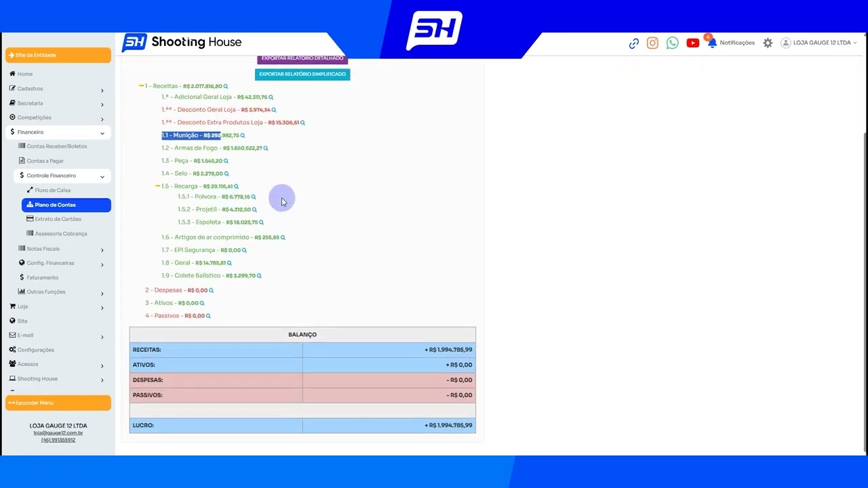Click the loja@gauge12.com.br email link
Viewport: 868px width, 488px height.
58,433
